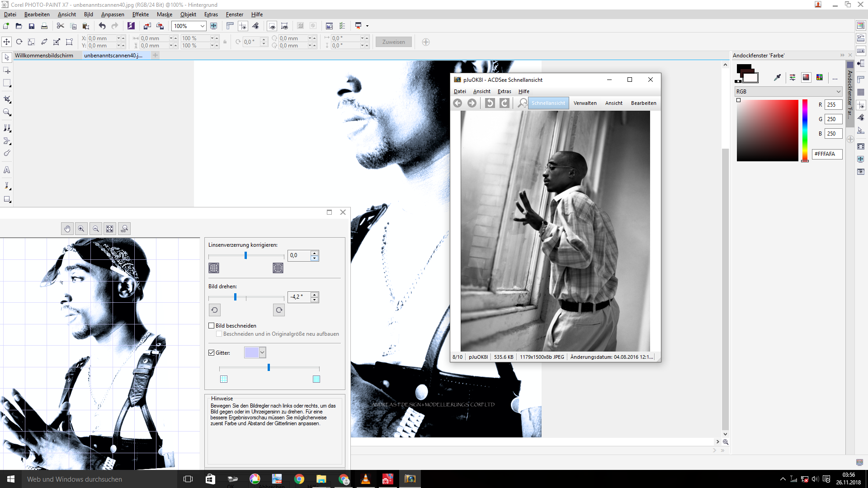Open ACDSee Extras menu
The height and width of the screenshot is (488, 868).
[x=505, y=91]
